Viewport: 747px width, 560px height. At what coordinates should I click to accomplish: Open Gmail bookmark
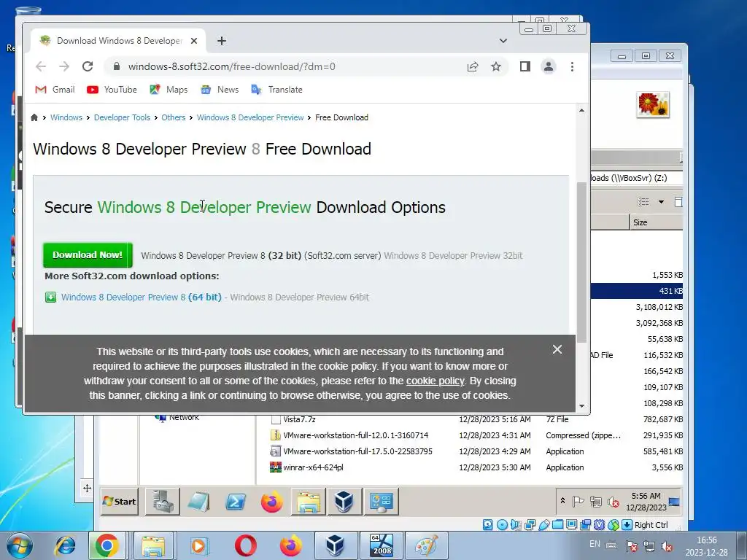(x=55, y=90)
